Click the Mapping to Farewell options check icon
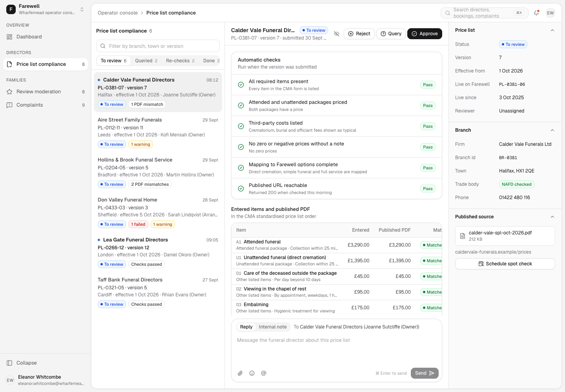Viewport: 565px width, 392px height. pyautogui.click(x=241, y=168)
